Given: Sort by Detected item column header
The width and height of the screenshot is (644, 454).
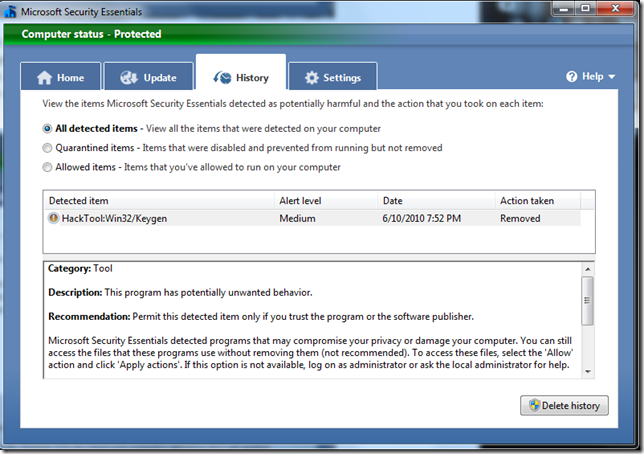Looking at the screenshot, I should pos(159,200).
